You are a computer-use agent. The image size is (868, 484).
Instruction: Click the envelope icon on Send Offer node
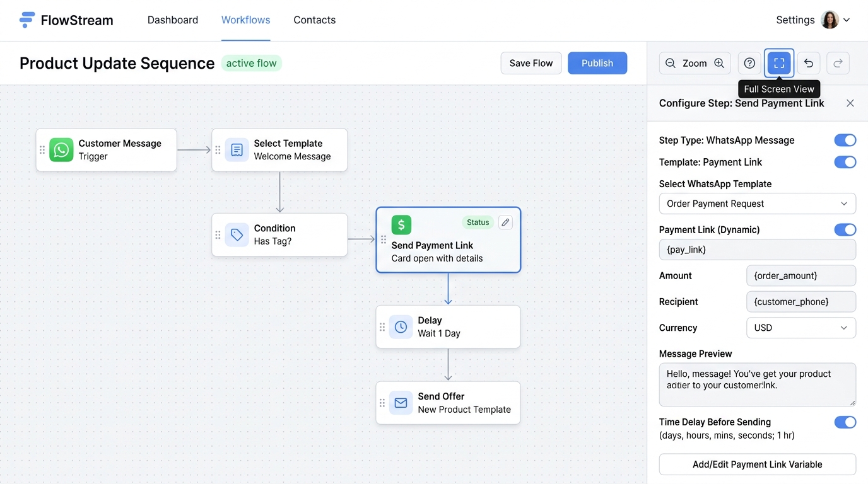tap(401, 403)
